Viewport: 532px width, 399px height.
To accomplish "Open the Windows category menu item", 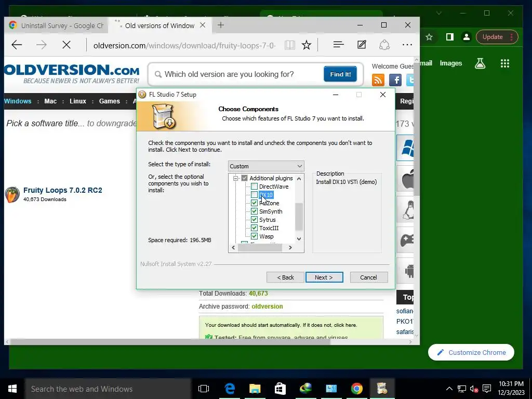I will pos(18,101).
